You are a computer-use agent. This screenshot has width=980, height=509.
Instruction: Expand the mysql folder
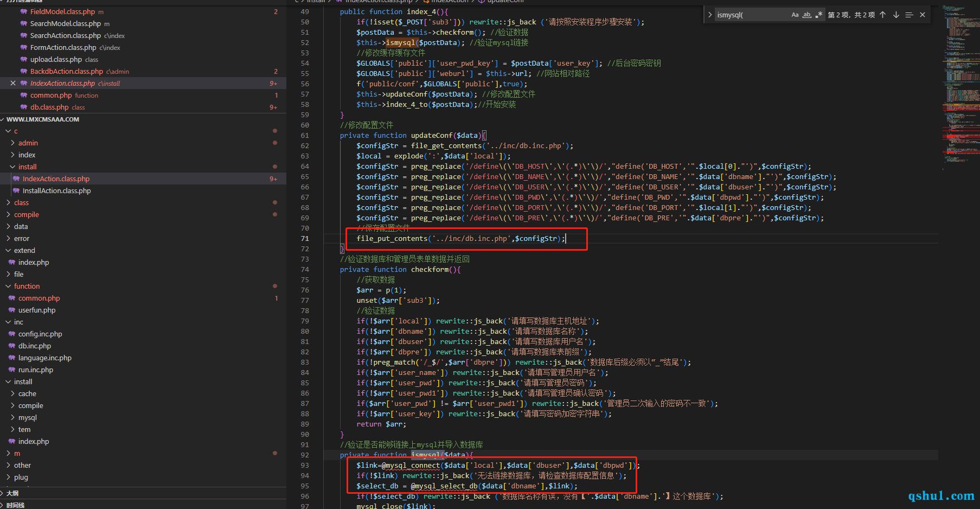12,417
